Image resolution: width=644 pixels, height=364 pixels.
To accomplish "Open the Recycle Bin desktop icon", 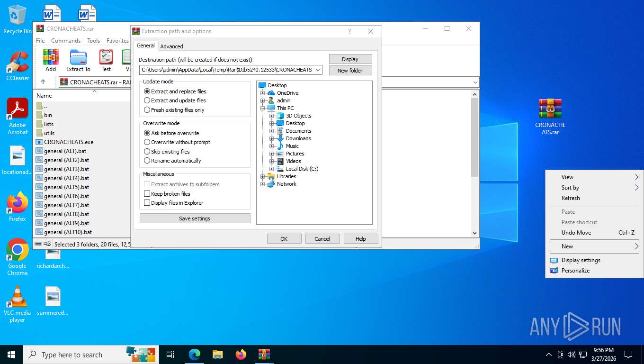I will (x=17, y=19).
